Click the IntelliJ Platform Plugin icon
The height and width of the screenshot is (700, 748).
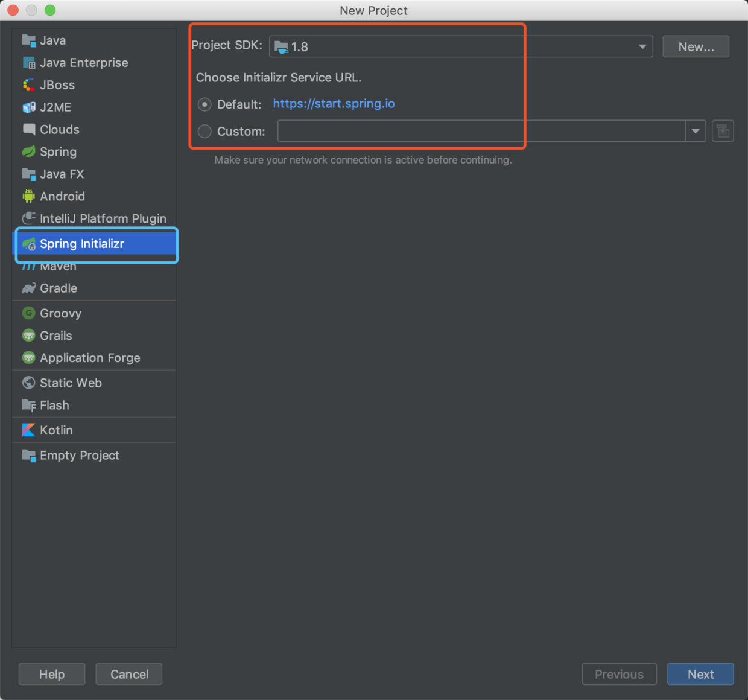tap(28, 218)
